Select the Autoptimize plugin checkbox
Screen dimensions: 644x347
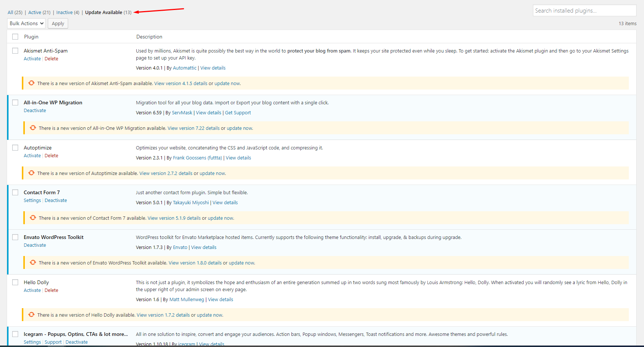(x=15, y=148)
